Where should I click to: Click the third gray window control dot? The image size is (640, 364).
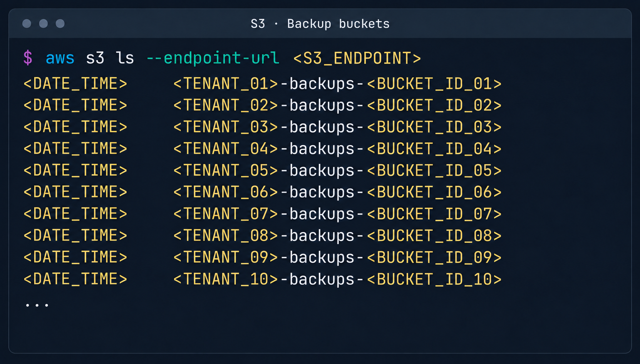click(x=60, y=23)
